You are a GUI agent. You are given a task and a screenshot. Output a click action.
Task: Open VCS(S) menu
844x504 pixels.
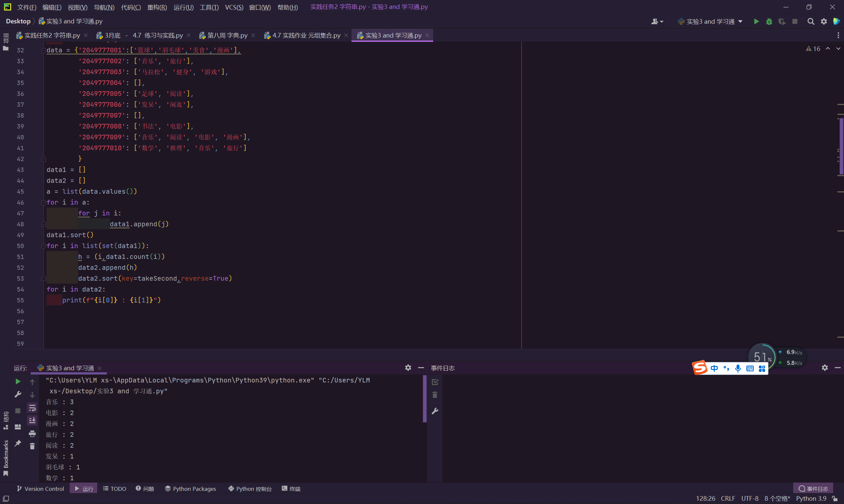coord(234,7)
